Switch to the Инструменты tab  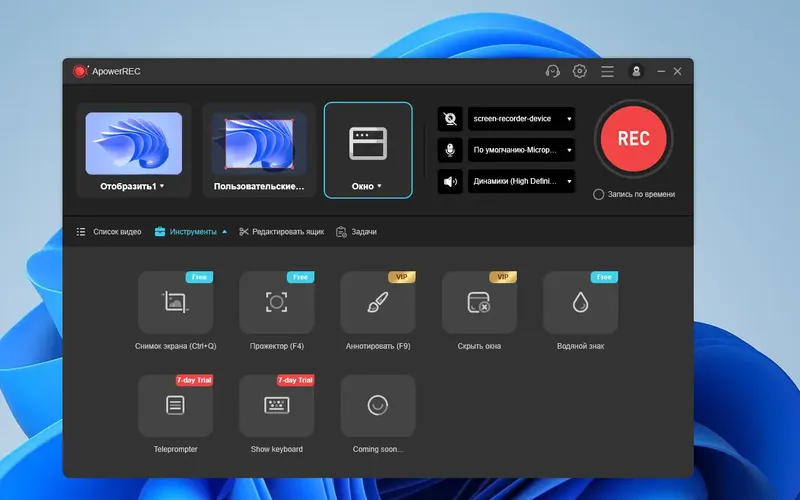(x=193, y=232)
